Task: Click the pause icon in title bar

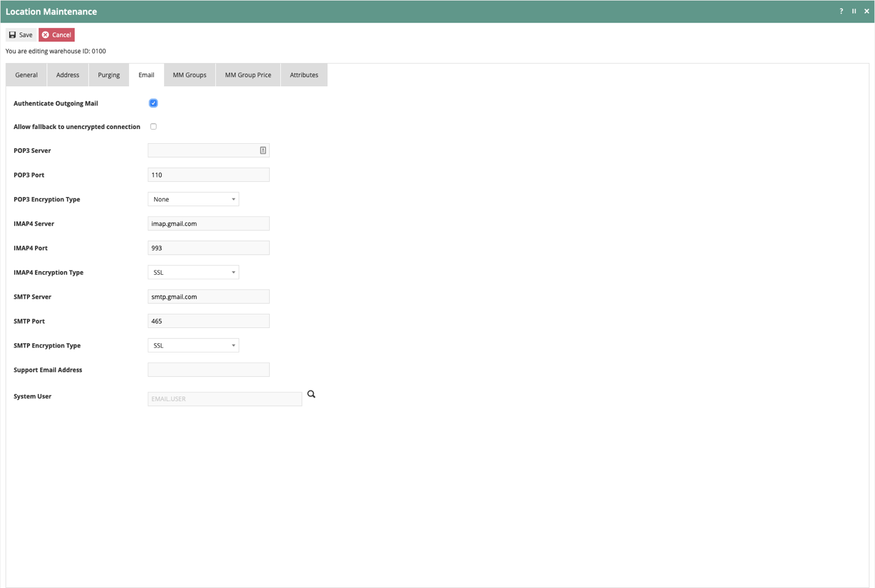Action: tap(854, 11)
